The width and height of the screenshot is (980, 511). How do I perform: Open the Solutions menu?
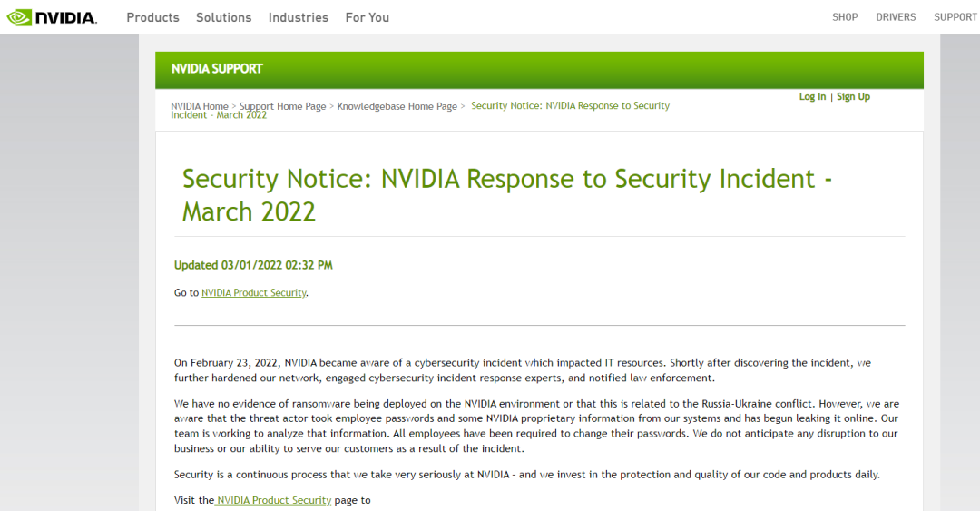(x=223, y=17)
